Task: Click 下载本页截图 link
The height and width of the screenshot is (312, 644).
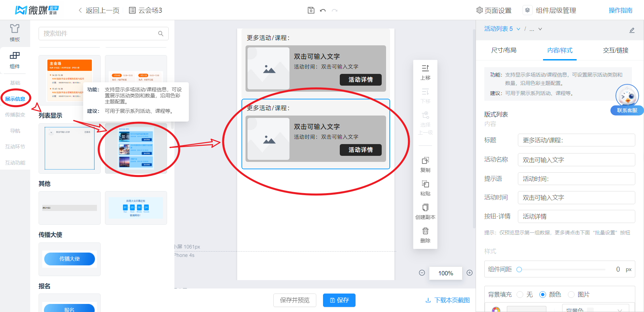Action: [447, 300]
